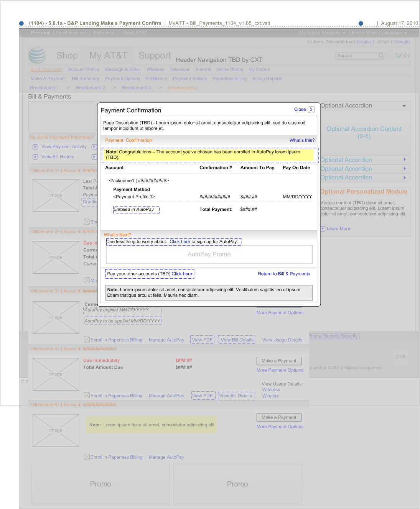Image resolution: width=420 pixels, height=509 pixels.
Task: Open the Internet menu item
Action: coord(204,69)
